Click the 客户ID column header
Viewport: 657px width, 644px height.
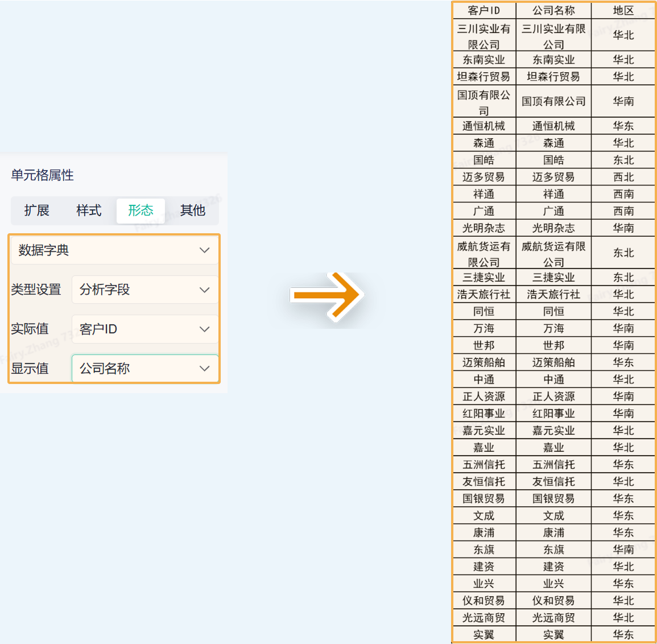tap(484, 10)
